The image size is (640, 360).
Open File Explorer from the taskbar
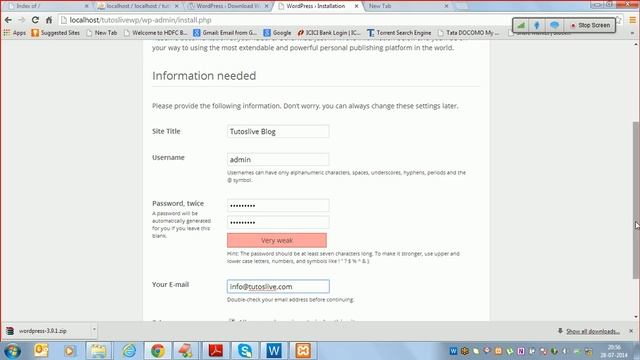[98, 351]
